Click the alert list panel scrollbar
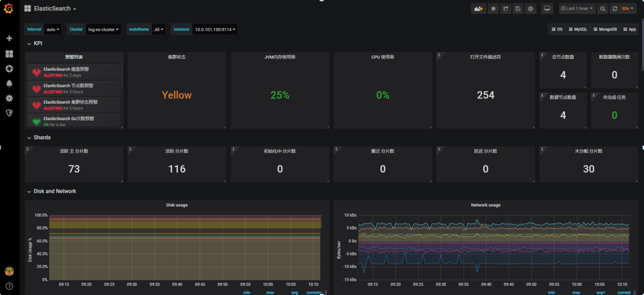Viewport: 644px width, 295px height. pos(122,76)
